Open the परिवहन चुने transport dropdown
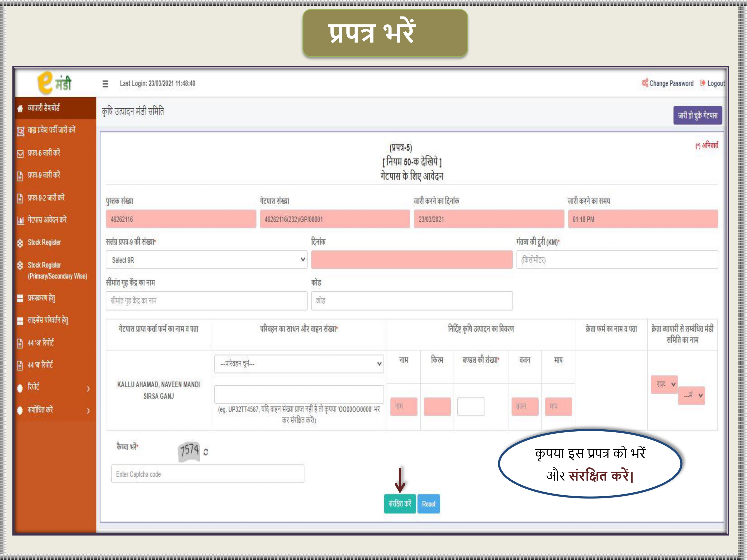The height and width of the screenshot is (560, 747). (x=299, y=364)
